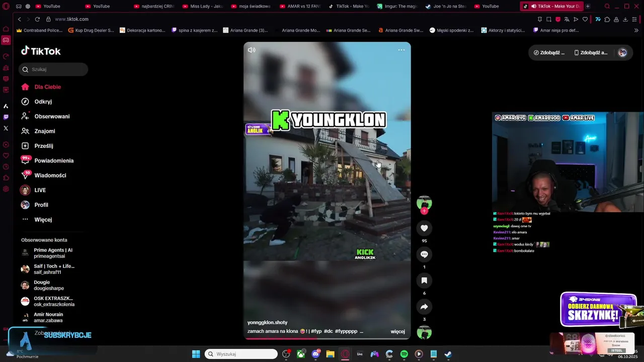This screenshot has width=644, height=362.
Task: Open the Xbox app from taskbar
Action: pyautogui.click(x=301, y=354)
